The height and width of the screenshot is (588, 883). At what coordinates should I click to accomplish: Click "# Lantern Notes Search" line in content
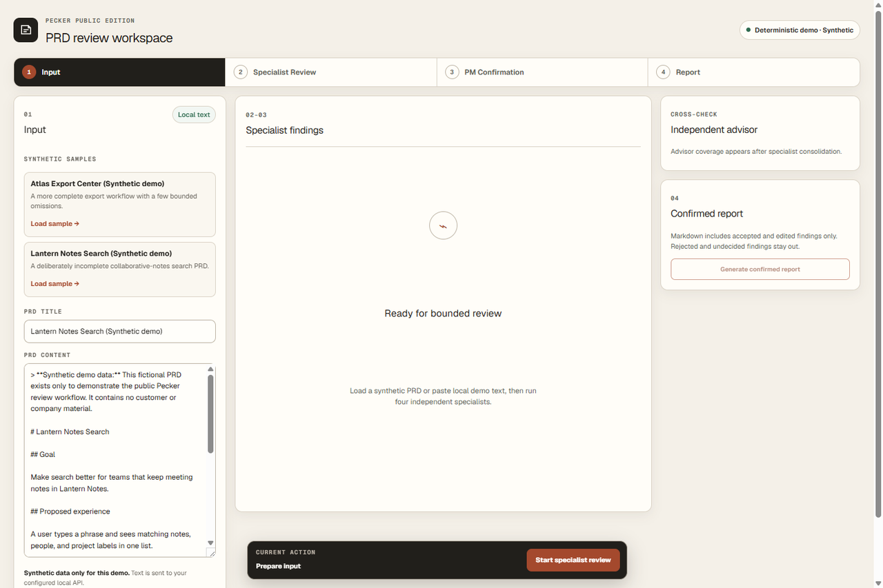point(70,432)
